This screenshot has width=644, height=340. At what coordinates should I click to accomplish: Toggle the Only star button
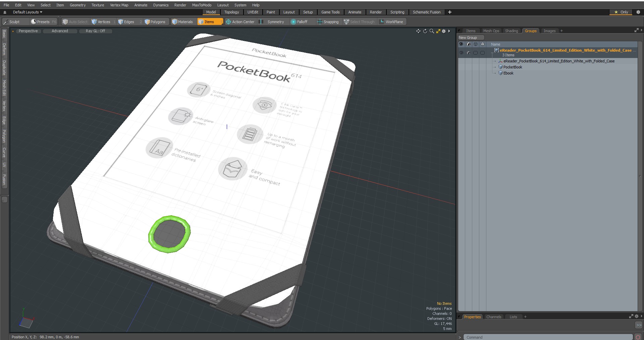pos(621,12)
